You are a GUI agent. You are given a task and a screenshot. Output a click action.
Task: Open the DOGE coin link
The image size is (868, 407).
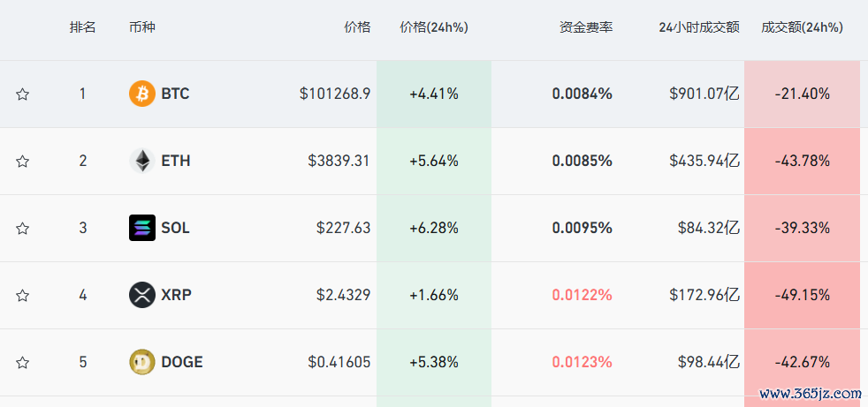pyautogui.click(x=182, y=362)
